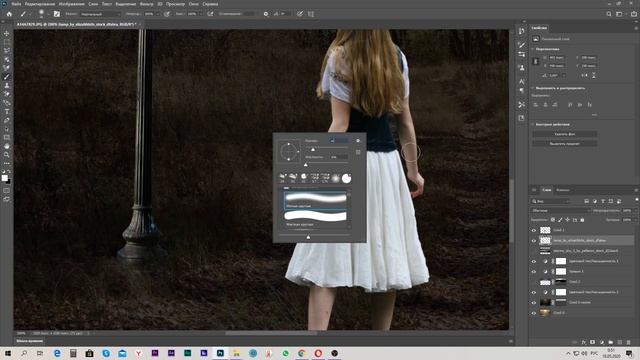This screenshot has height=360, width=640.
Task: Hide the upper Hue/Saturation adjustment layer
Action: tap(533, 261)
